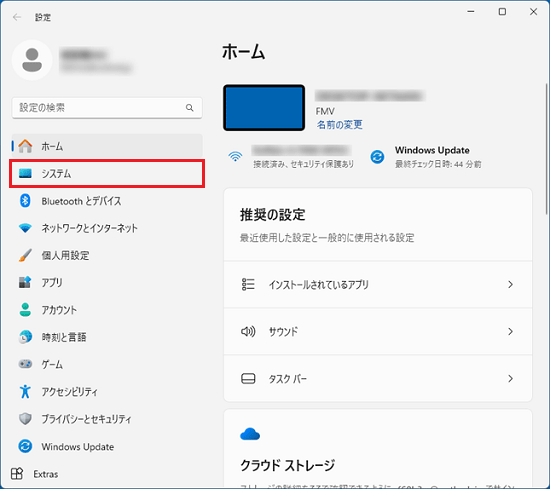This screenshot has width=550, height=489.
Task: Click the サウンド speaker icon
Action: [x=248, y=331]
